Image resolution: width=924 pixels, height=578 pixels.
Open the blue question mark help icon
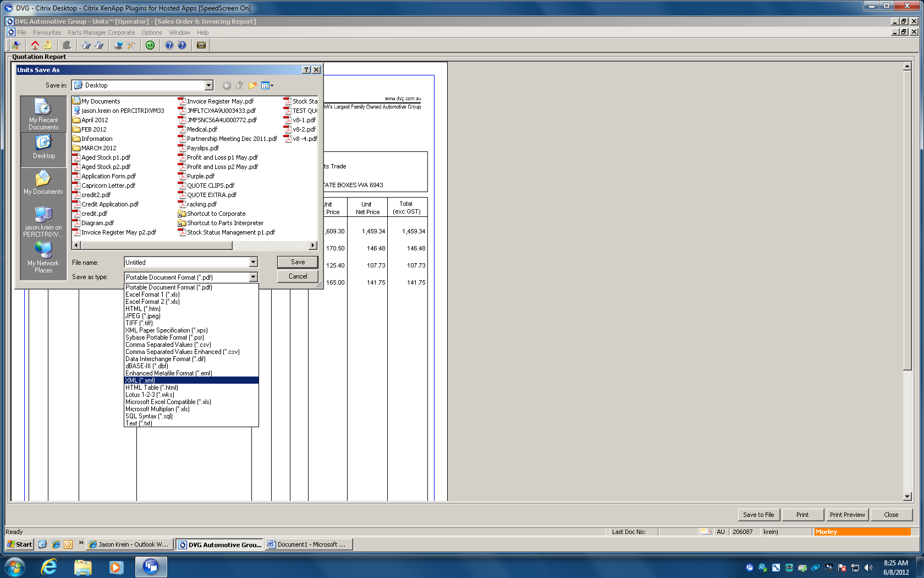pos(169,45)
